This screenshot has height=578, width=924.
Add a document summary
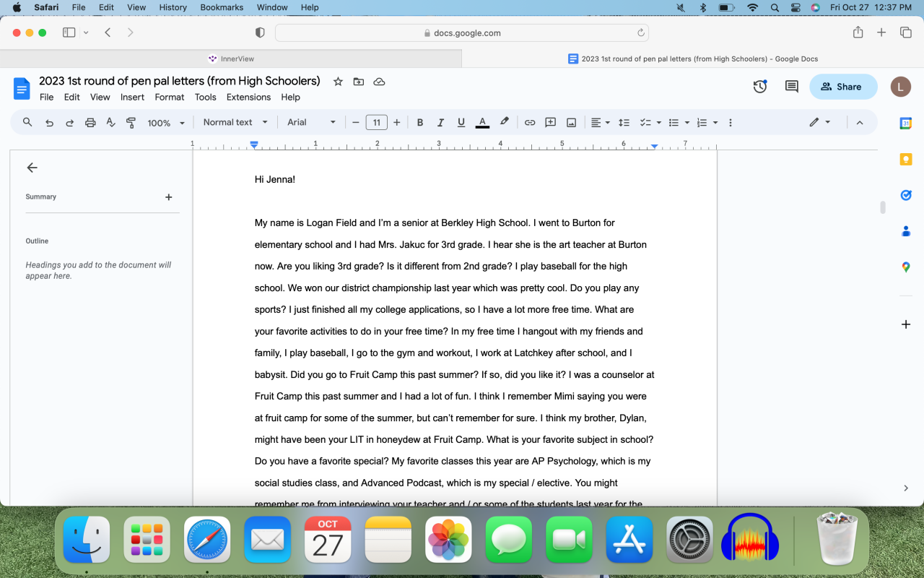(x=169, y=197)
